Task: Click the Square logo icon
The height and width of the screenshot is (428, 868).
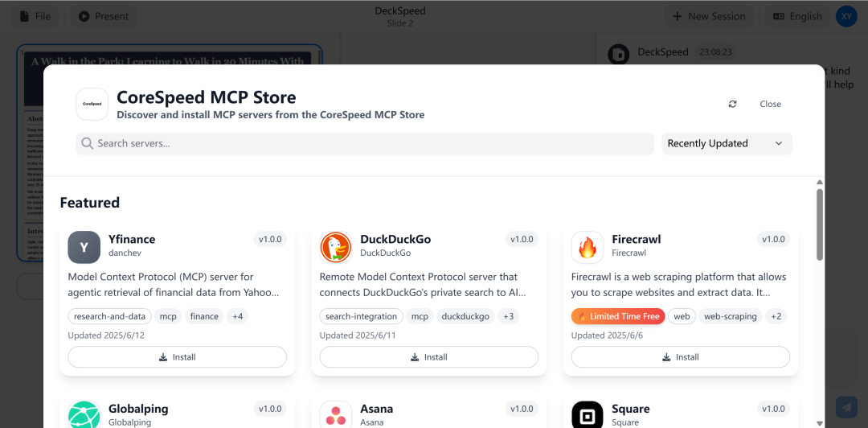Action: click(588, 414)
